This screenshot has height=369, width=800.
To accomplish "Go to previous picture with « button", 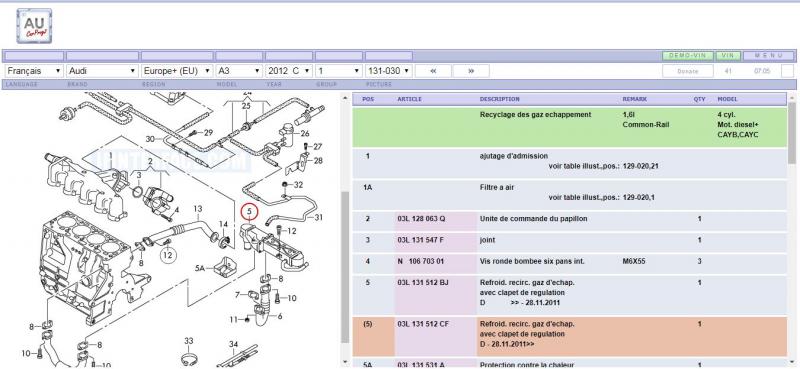I will point(433,71).
